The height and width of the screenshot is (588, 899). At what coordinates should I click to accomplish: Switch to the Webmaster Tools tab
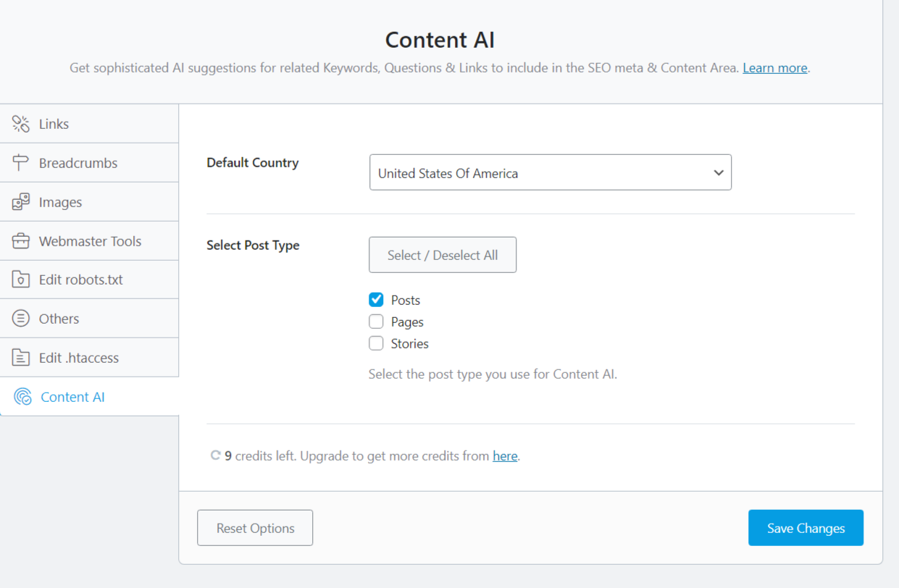90,241
